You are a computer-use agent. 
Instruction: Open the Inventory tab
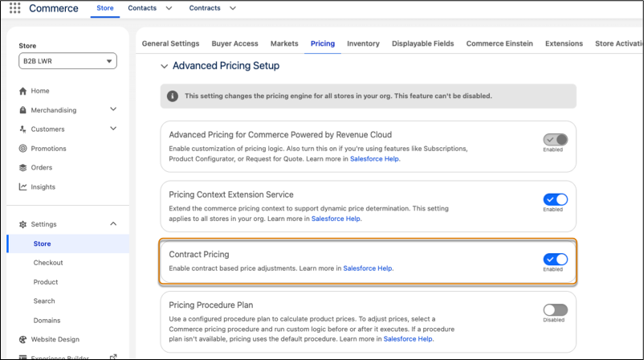pos(363,43)
